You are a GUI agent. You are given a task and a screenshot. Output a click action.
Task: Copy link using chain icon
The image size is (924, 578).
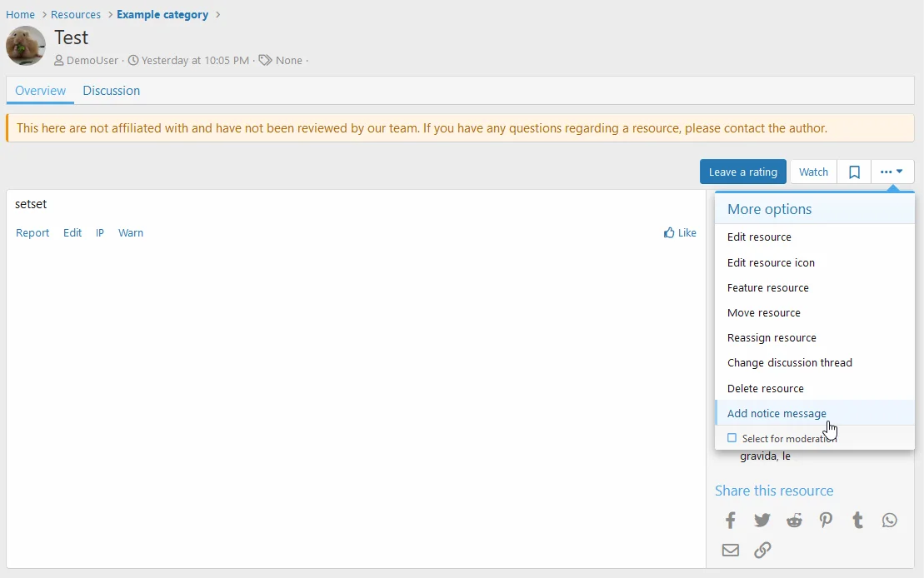tap(762, 550)
